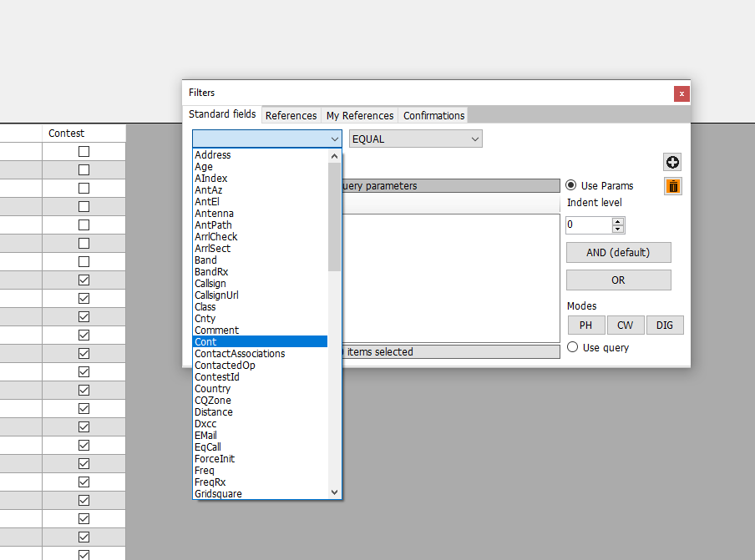Screen dimensions: 755x560
Task: Choose Address from the field list
Action: point(260,155)
